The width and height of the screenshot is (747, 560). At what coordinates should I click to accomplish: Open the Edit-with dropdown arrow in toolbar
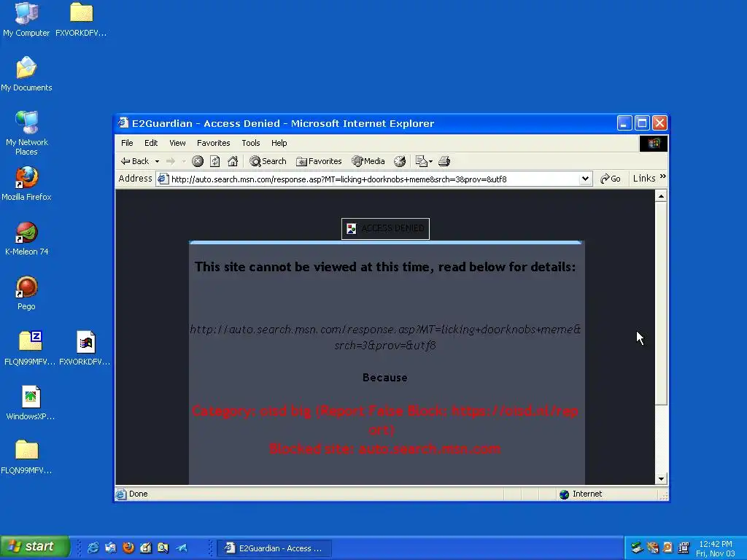tap(430, 161)
